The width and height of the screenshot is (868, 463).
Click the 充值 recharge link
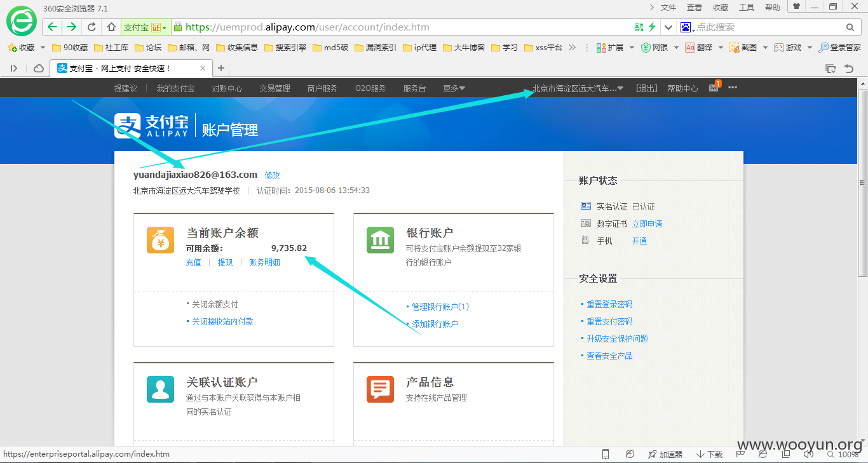pos(193,262)
